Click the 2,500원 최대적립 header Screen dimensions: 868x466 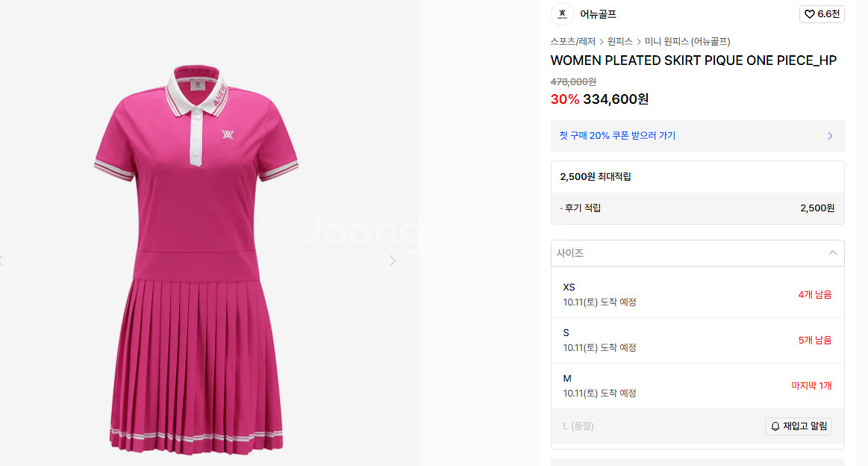596,177
